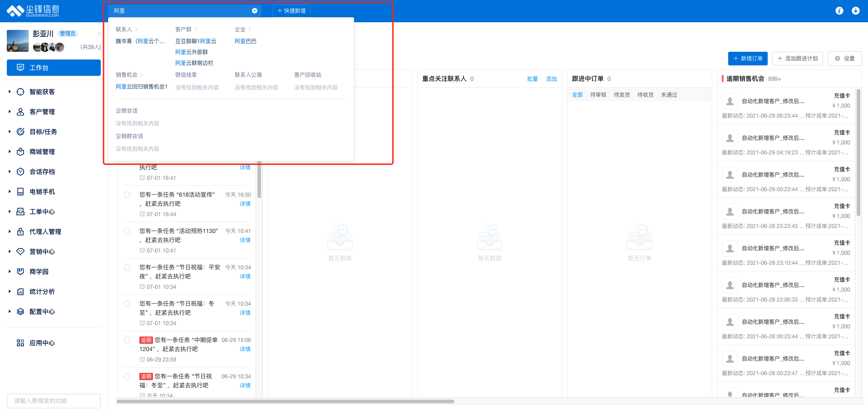This screenshot has height=411, width=868.
Task: Click the 商城管理 bag icon
Action: pos(20,152)
